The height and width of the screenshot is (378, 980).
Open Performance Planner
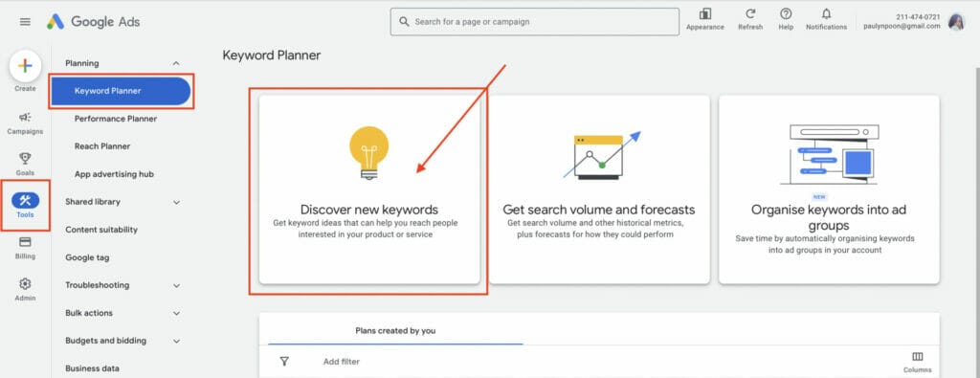click(x=116, y=119)
